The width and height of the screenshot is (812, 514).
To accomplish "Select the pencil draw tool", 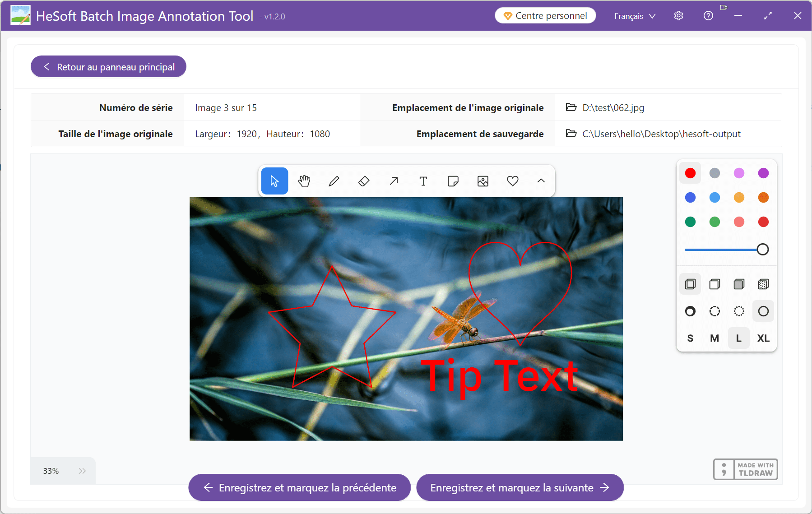I will [334, 181].
